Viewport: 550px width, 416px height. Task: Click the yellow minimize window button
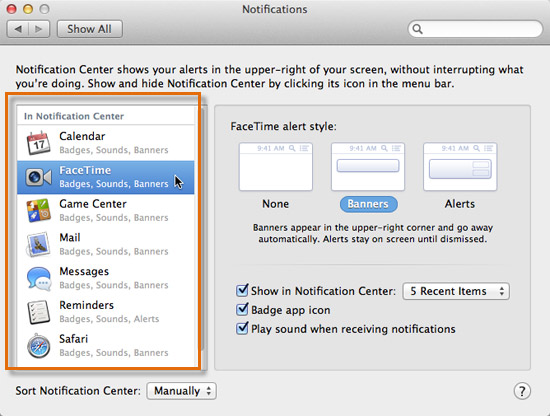pyautogui.click(x=28, y=9)
